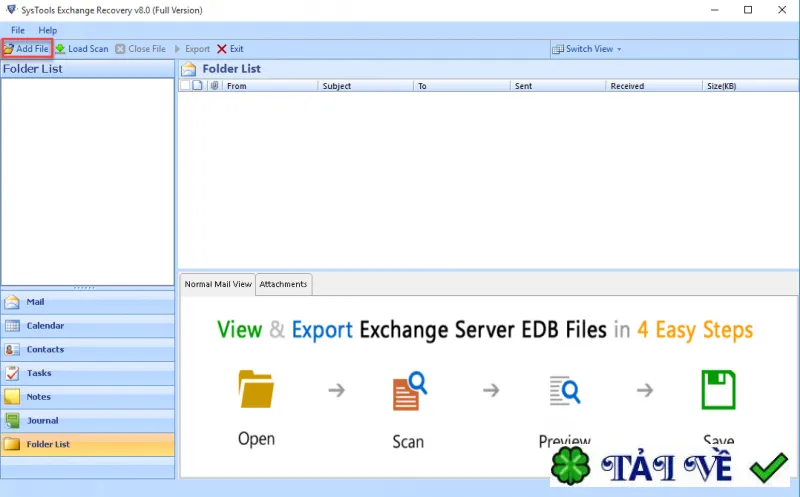Close the Exchange Recovery window
Screen dimensions: 800x497
[x=782, y=10]
